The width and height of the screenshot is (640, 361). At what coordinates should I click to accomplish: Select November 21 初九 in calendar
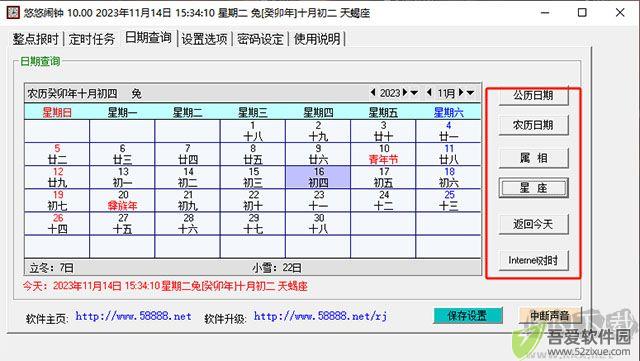[187, 201]
